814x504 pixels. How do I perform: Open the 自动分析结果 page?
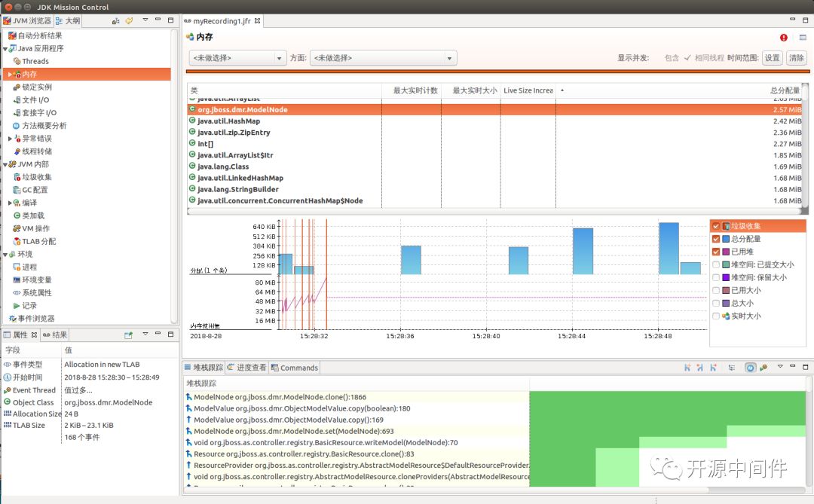(40, 35)
